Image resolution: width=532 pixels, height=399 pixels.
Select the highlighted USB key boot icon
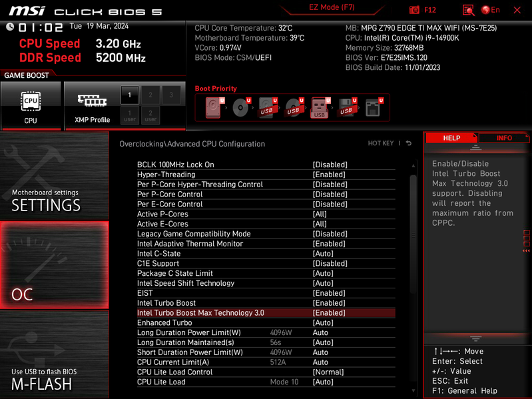[x=320, y=107]
